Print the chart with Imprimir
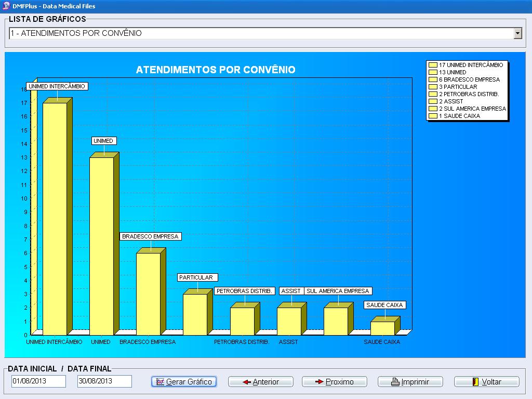The height and width of the screenshot is (399, 532). click(410, 382)
